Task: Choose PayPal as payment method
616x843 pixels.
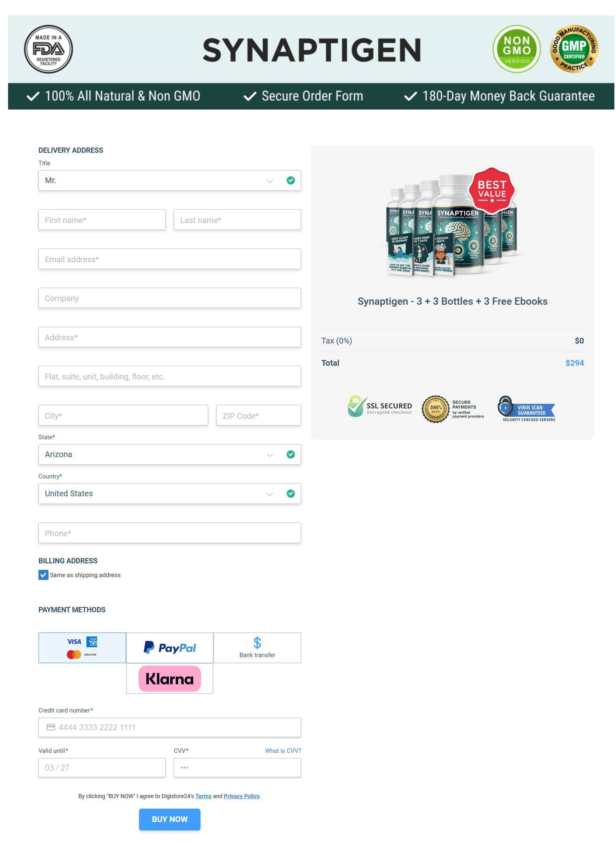Action: pos(170,648)
